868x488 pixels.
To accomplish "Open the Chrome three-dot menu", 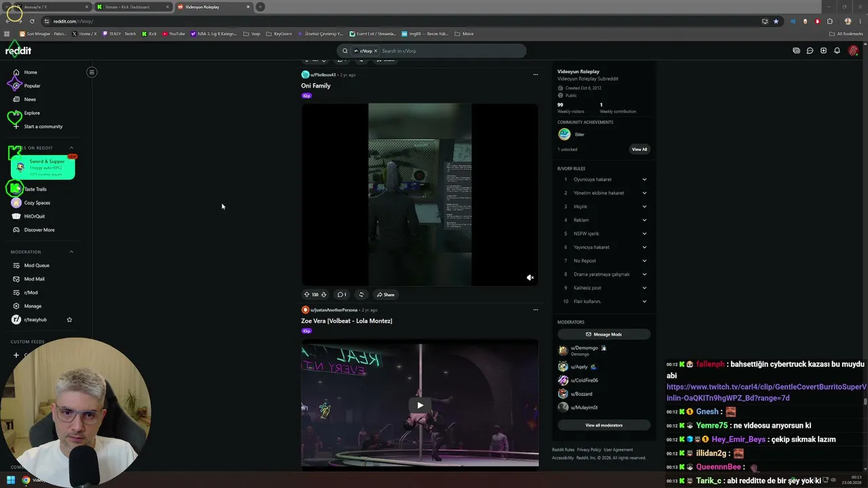I will pos(860,21).
